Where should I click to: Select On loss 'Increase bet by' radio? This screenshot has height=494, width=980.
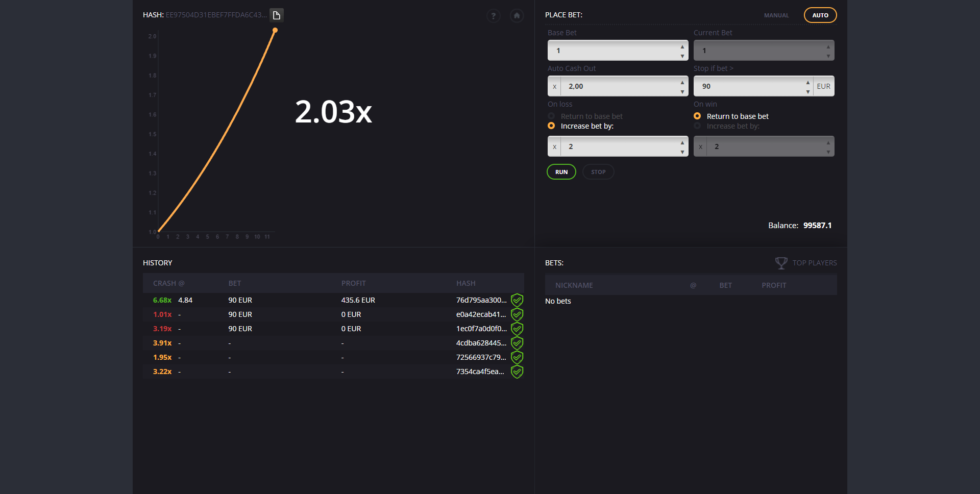click(x=551, y=126)
